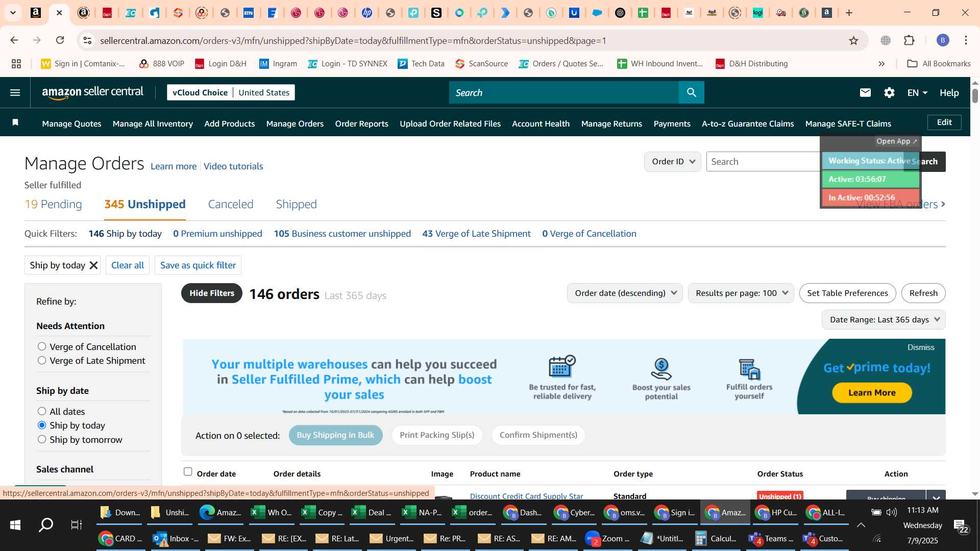Click the Seller Central header Search field
The height and width of the screenshot is (551, 980).
coord(564,92)
